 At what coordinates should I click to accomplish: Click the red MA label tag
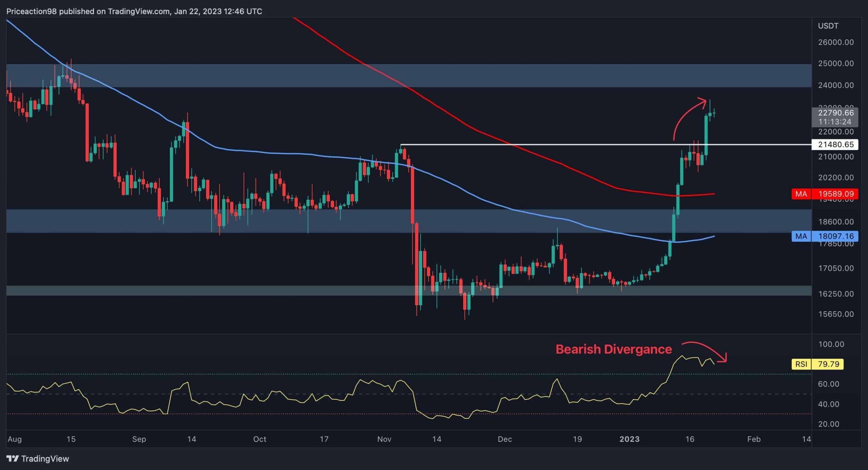click(x=801, y=194)
